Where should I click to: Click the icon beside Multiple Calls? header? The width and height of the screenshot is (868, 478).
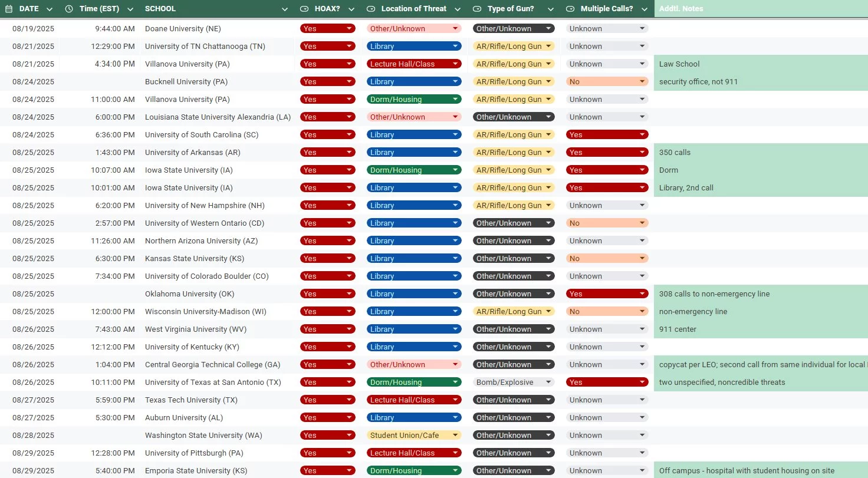click(x=570, y=9)
